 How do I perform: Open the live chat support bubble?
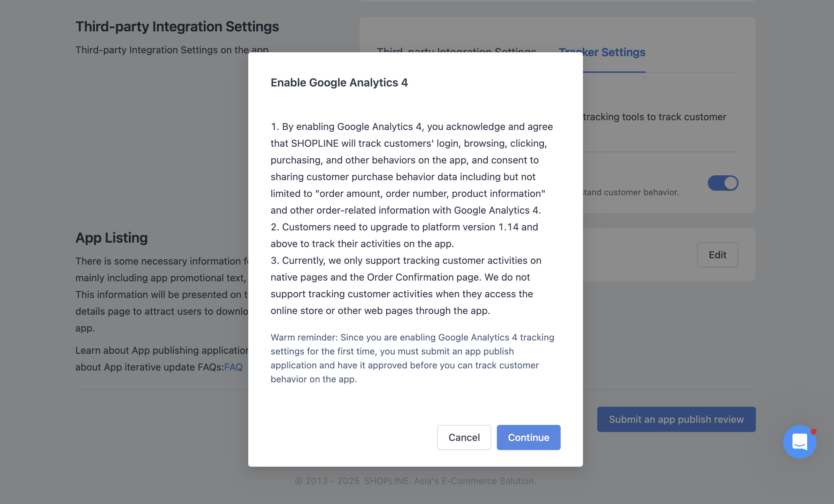(x=799, y=442)
